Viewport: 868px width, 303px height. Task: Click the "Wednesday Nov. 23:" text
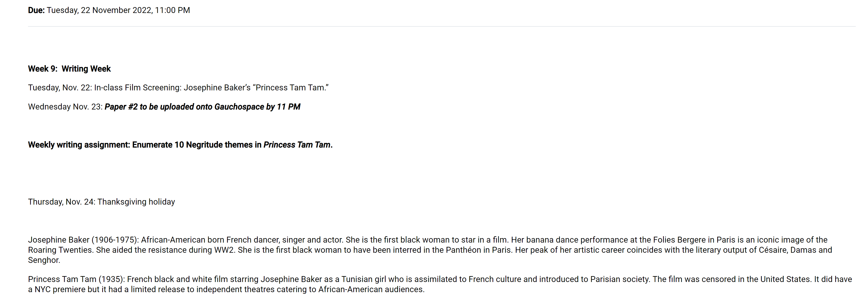coord(65,107)
